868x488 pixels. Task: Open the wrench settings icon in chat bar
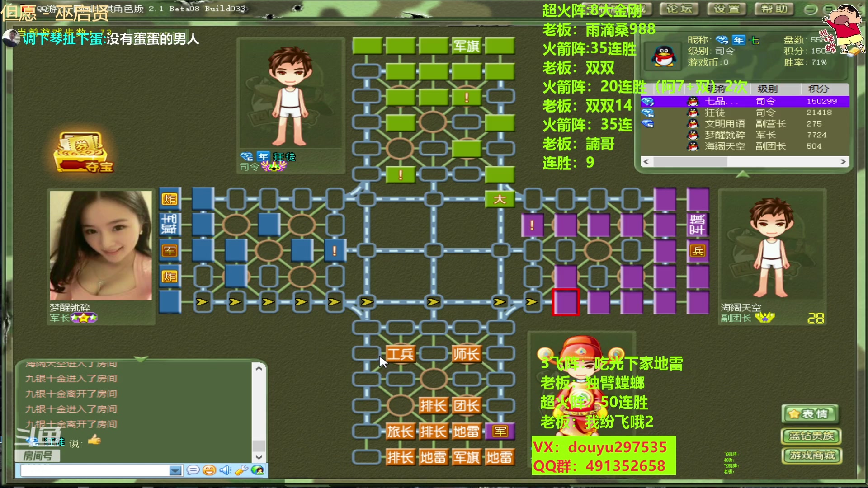click(x=241, y=470)
